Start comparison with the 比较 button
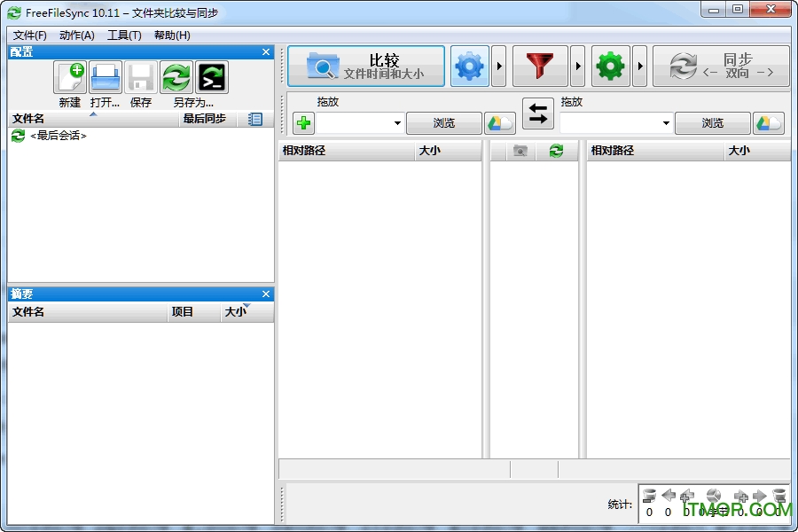This screenshot has height=532, width=798. pyautogui.click(x=366, y=66)
